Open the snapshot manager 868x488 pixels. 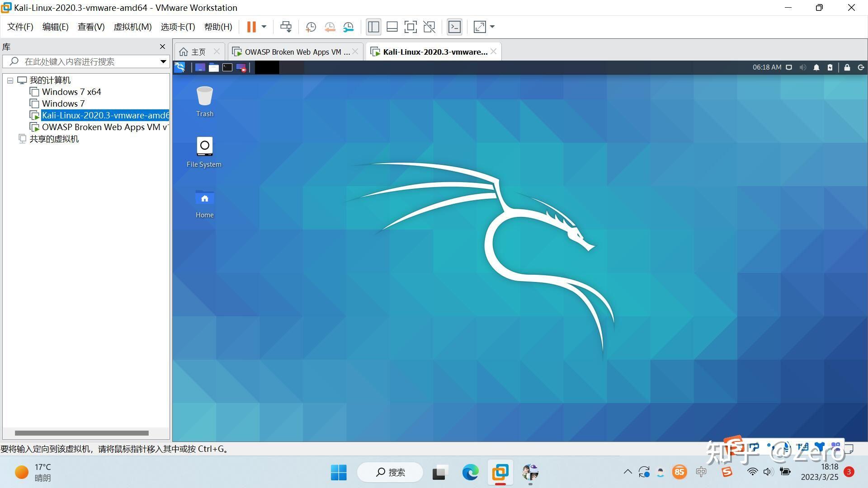pyautogui.click(x=348, y=27)
